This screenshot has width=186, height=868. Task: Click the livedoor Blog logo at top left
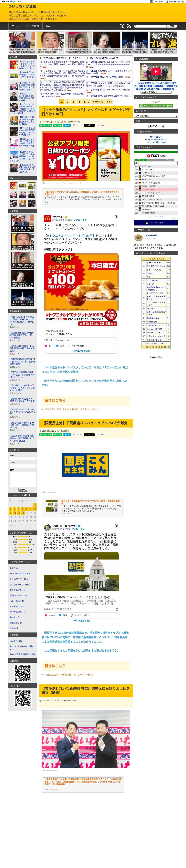(8, 1)
